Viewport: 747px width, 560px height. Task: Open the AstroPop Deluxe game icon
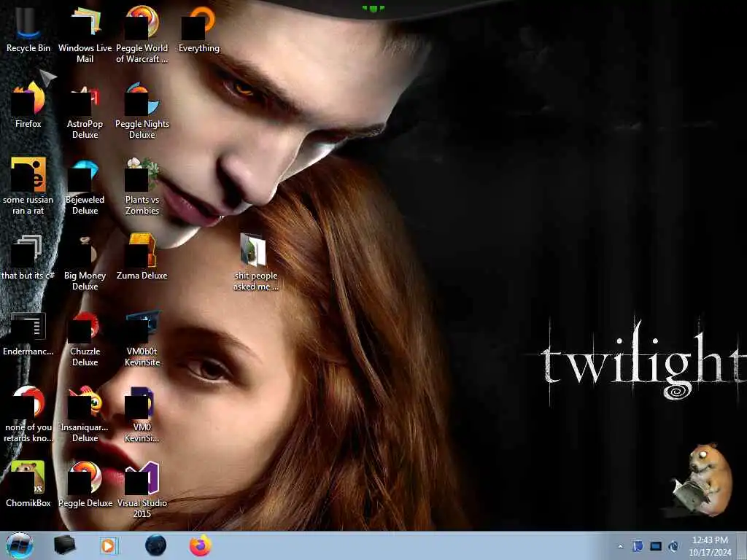[85, 111]
